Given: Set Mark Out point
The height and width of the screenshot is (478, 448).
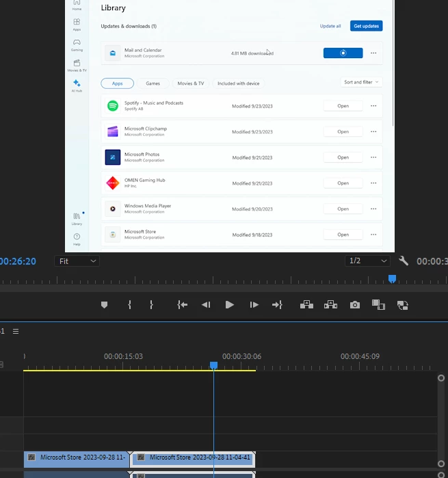Looking at the screenshot, I should pyautogui.click(x=151, y=305).
